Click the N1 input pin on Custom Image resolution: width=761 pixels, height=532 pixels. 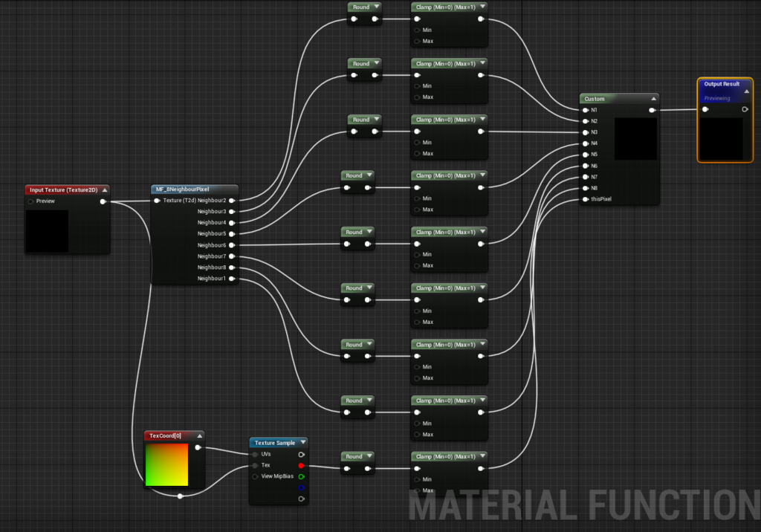(x=586, y=110)
